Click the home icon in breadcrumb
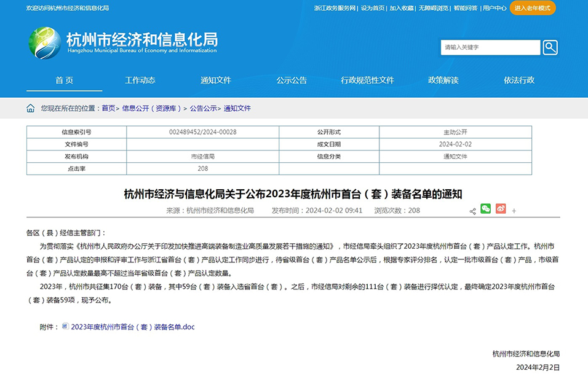The image size is (588, 384). (31, 108)
